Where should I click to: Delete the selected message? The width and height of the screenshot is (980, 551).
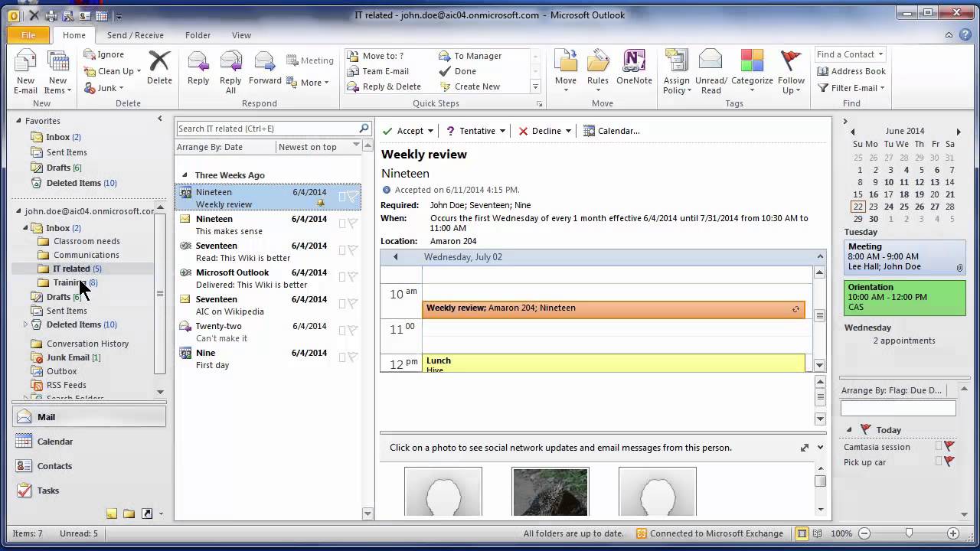click(x=159, y=67)
